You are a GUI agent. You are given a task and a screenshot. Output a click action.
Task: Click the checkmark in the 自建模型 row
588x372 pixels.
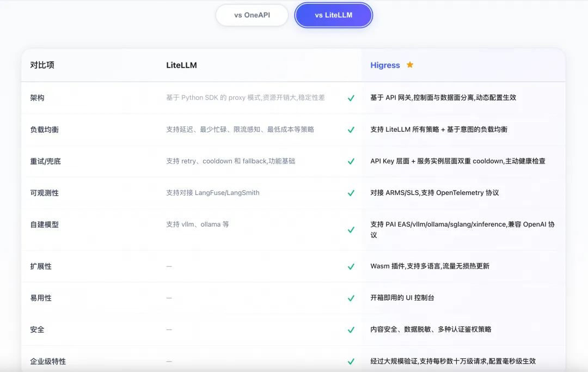pos(351,229)
